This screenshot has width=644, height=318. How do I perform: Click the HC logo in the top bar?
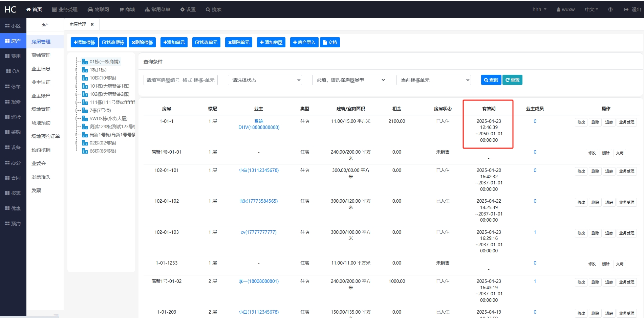[x=10, y=9]
